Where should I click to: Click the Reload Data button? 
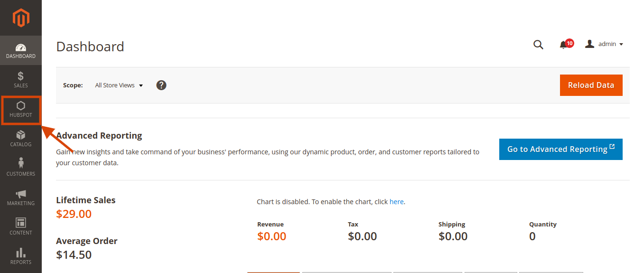coord(591,85)
